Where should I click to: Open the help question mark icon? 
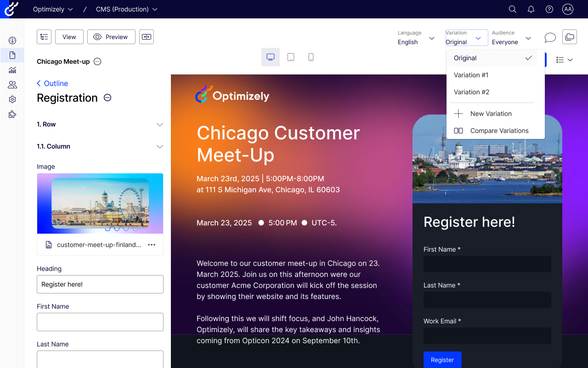[x=549, y=9]
